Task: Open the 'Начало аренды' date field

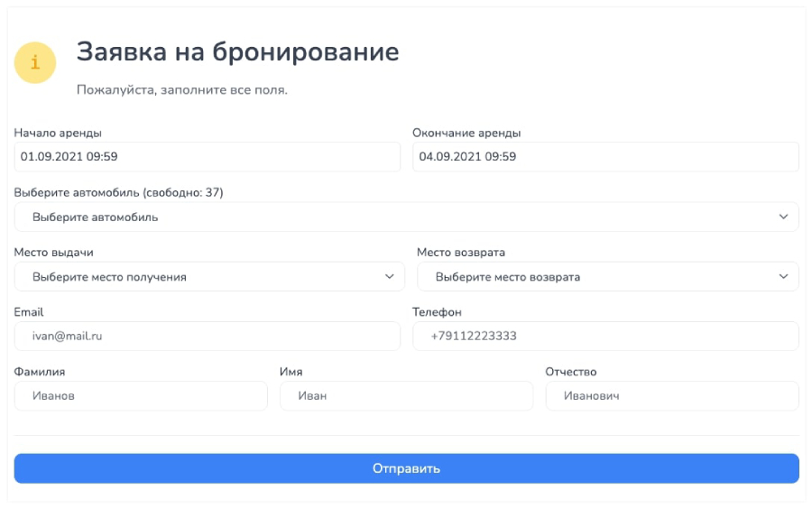Action: coord(208,157)
